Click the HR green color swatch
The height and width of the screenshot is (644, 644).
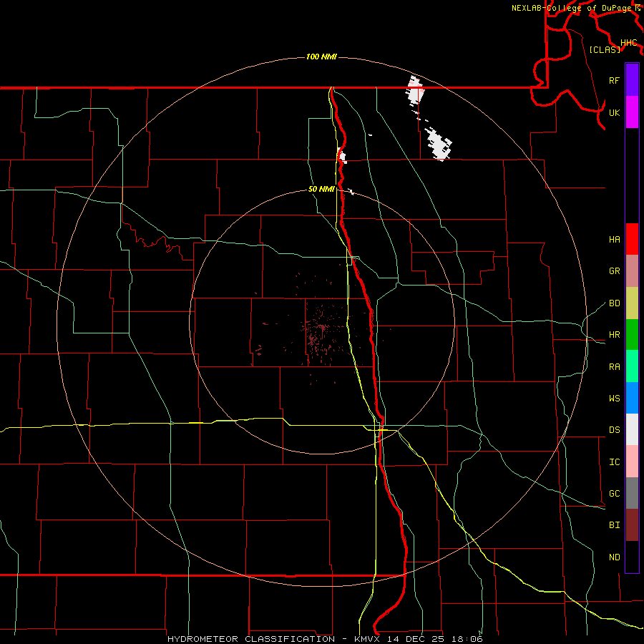click(x=632, y=334)
